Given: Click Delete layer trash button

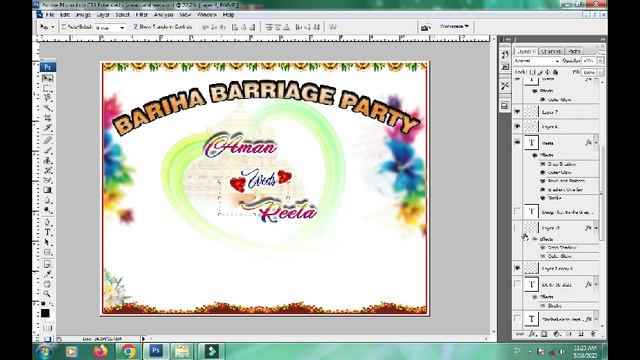Looking at the screenshot, I should coord(593,334).
